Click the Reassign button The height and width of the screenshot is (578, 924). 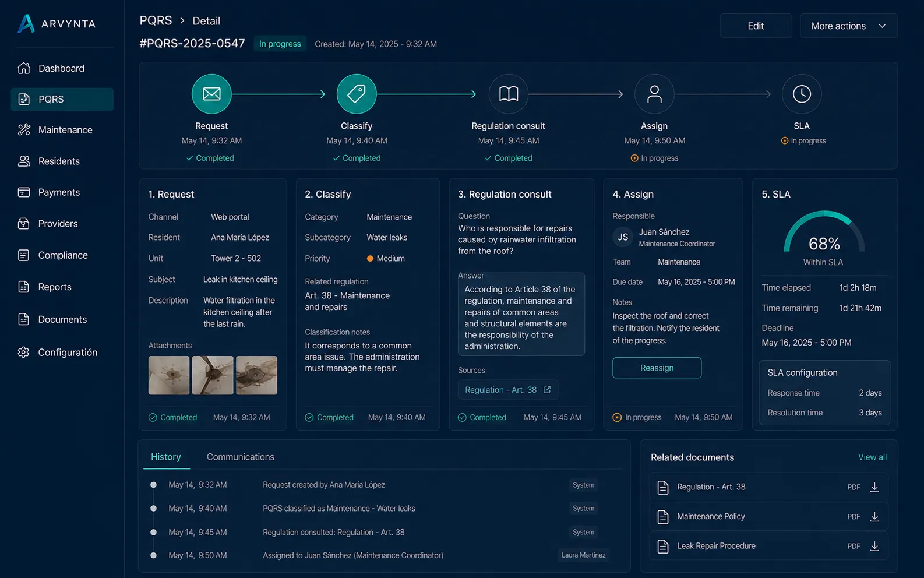657,368
